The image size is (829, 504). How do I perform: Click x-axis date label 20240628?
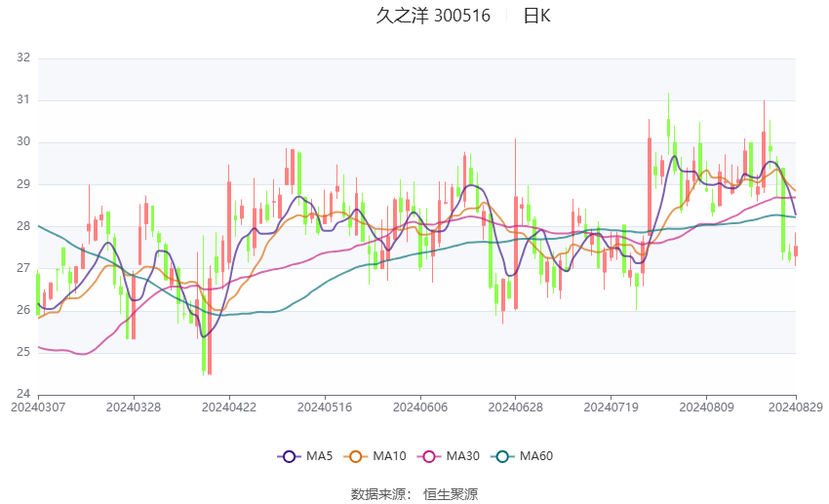tap(516, 407)
